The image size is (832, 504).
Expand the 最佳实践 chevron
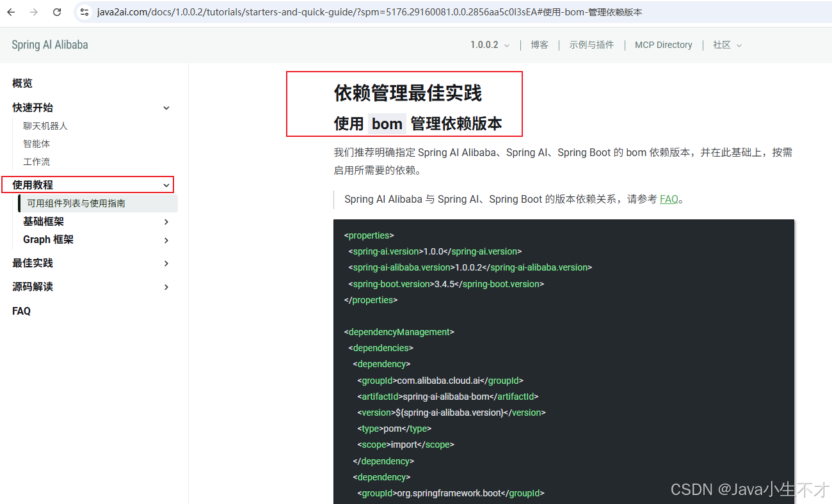click(166, 263)
